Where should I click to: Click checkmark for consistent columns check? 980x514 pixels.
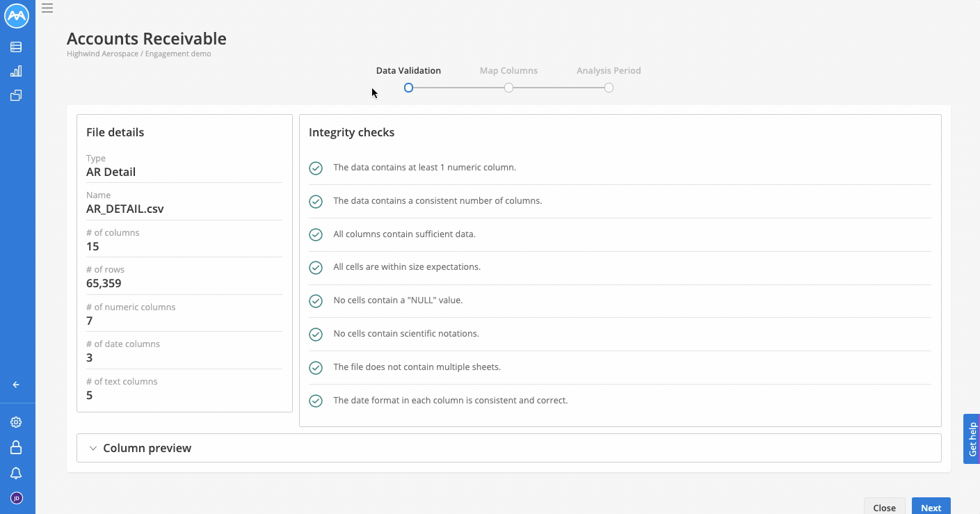click(x=316, y=201)
